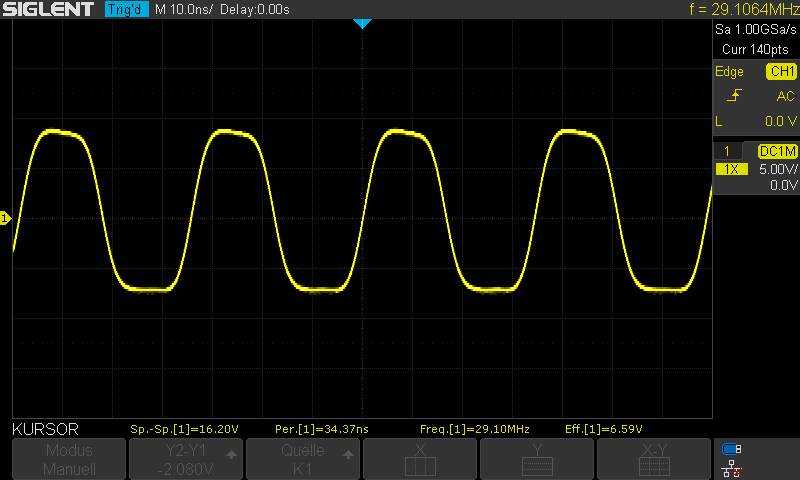This screenshot has height=480, width=800.
Task: Click the Curr 140pts memory depth text
Action: point(755,49)
